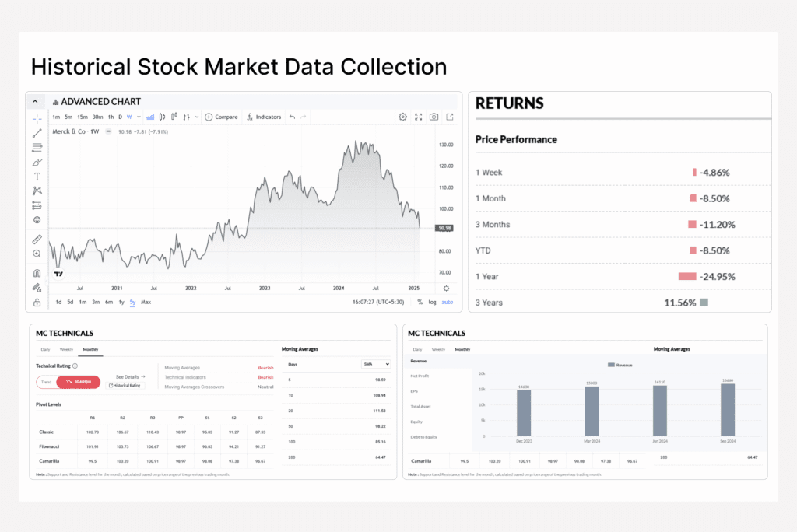Activate the ruler measure tool
The image size is (797, 532).
(x=37, y=240)
